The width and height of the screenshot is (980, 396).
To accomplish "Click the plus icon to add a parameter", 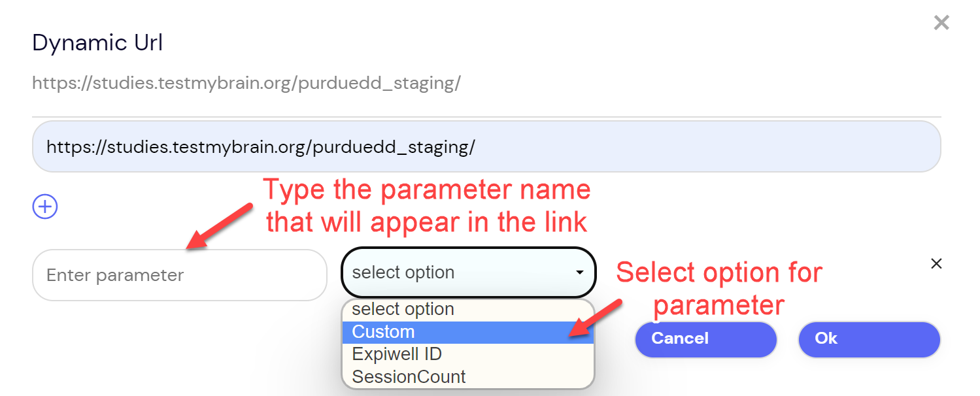I will (x=44, y=206).
